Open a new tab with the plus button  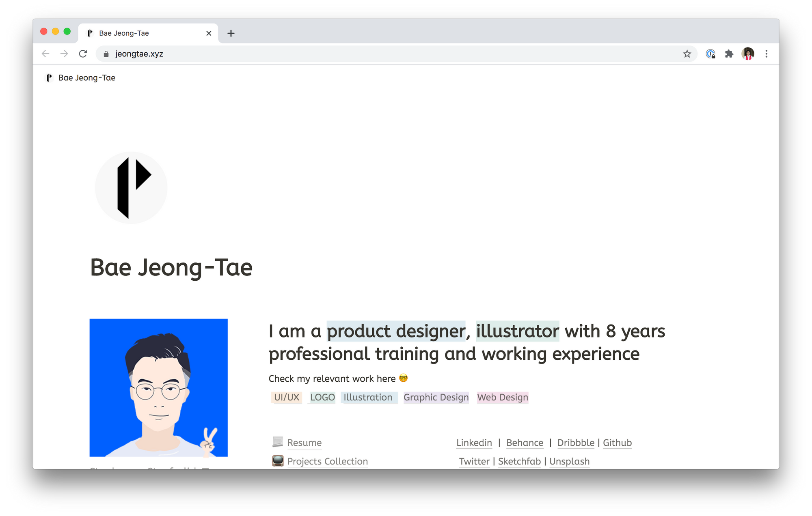pos(231,33)
